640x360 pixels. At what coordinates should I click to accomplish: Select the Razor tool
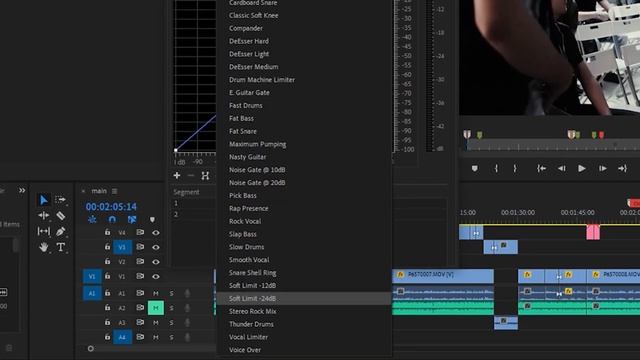coord(60,216)
